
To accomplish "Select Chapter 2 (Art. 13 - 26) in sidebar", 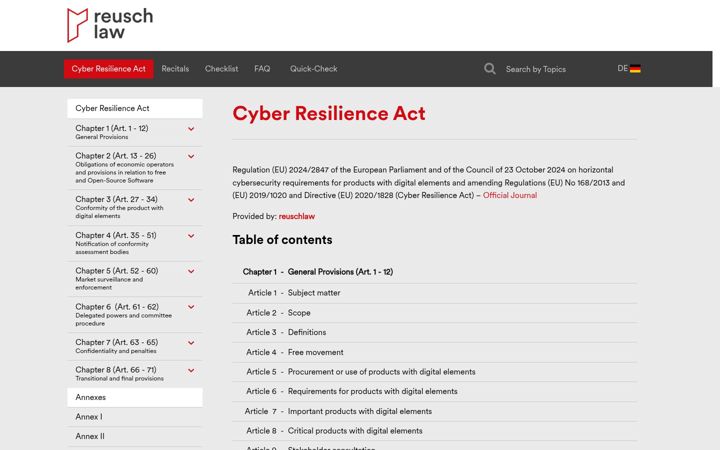I will (116, 156).
